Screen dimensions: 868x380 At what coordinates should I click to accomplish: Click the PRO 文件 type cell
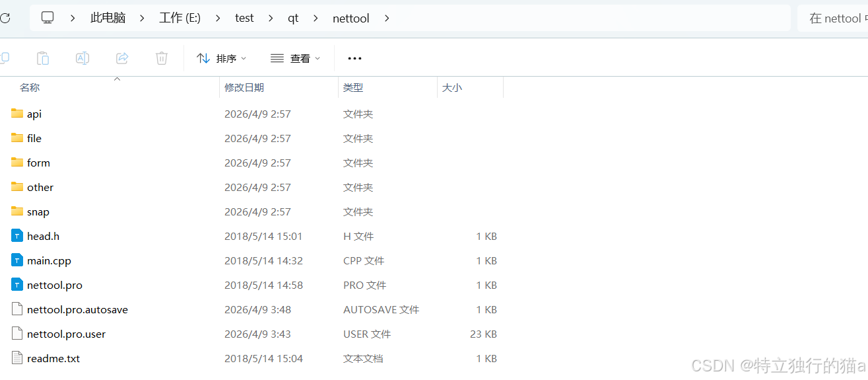click(x=364, y=285)
